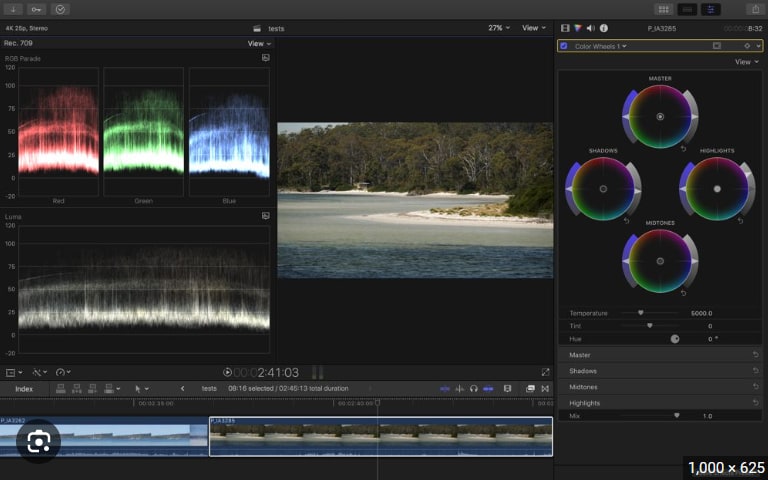Click the play button beside timecode

[x=227, y=372]
